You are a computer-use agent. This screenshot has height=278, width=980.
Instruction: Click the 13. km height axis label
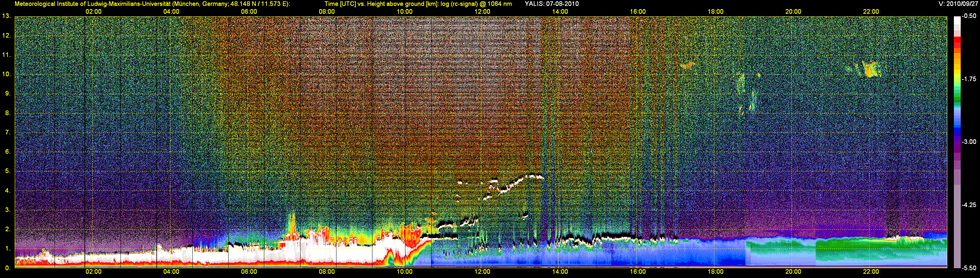pos(7,16)
